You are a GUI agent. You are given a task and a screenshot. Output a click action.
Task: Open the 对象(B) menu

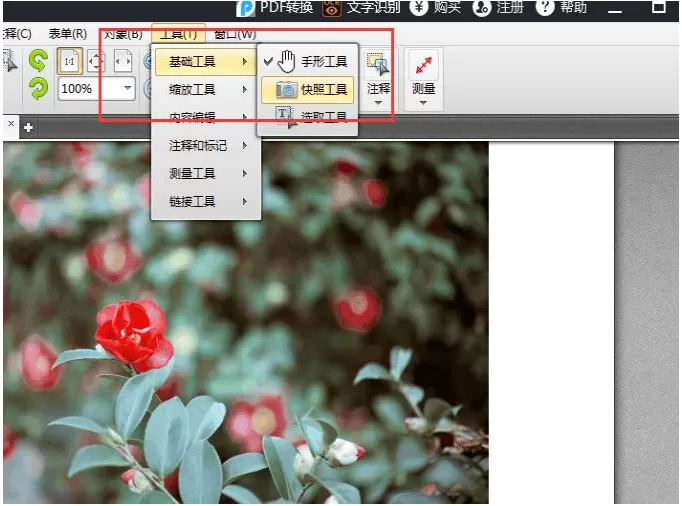point(124,34)
